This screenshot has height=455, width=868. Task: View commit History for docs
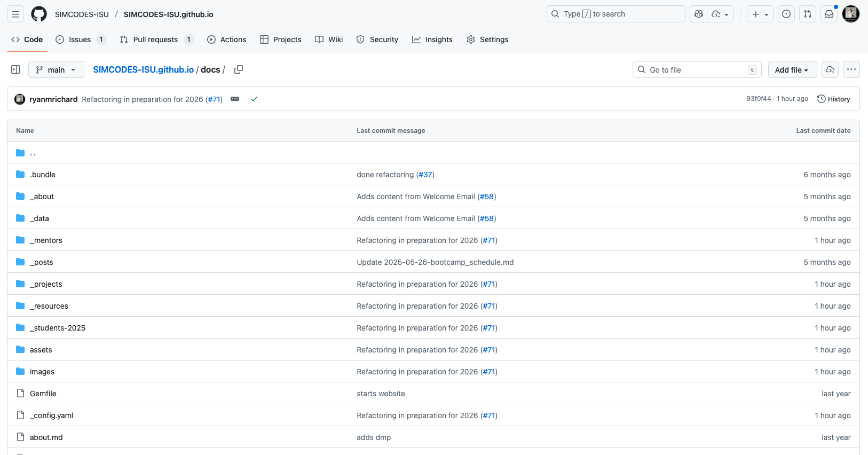[833, 99]
